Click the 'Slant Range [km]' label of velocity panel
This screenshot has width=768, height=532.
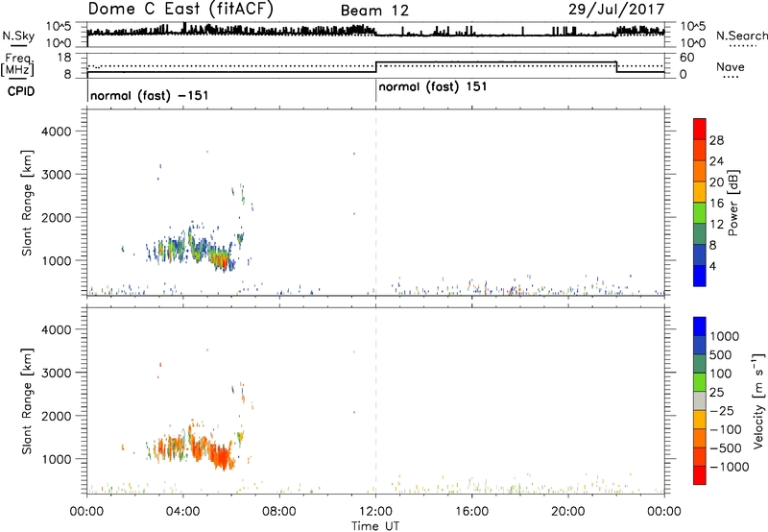[x=27, y=401]
